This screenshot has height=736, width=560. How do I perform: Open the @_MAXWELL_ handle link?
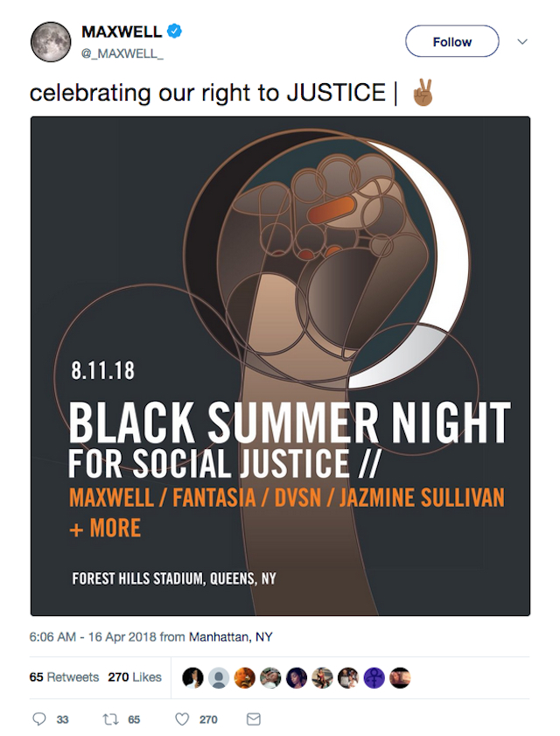[122, 53]
